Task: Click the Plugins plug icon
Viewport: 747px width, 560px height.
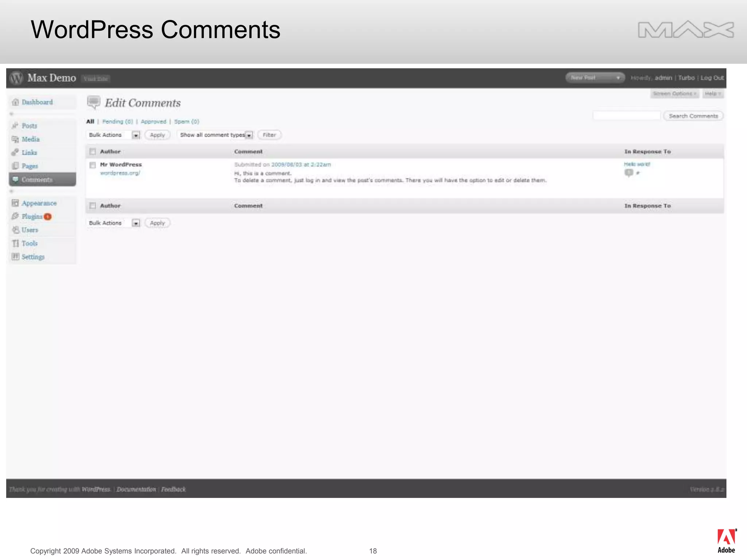Action: [15, 216]
